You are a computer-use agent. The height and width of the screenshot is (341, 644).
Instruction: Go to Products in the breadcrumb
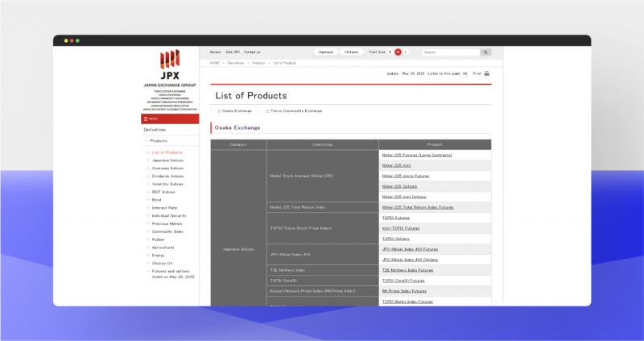pos(258,64)
